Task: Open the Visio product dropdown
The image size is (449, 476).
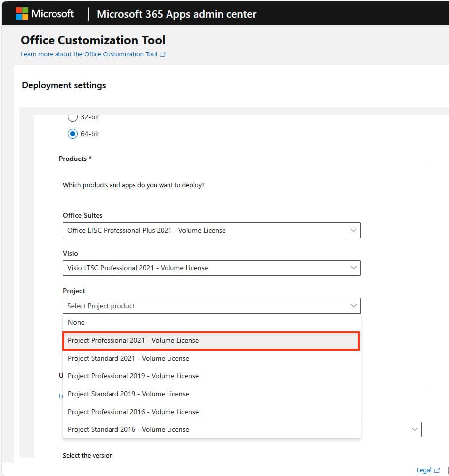Action: (212, 268)
